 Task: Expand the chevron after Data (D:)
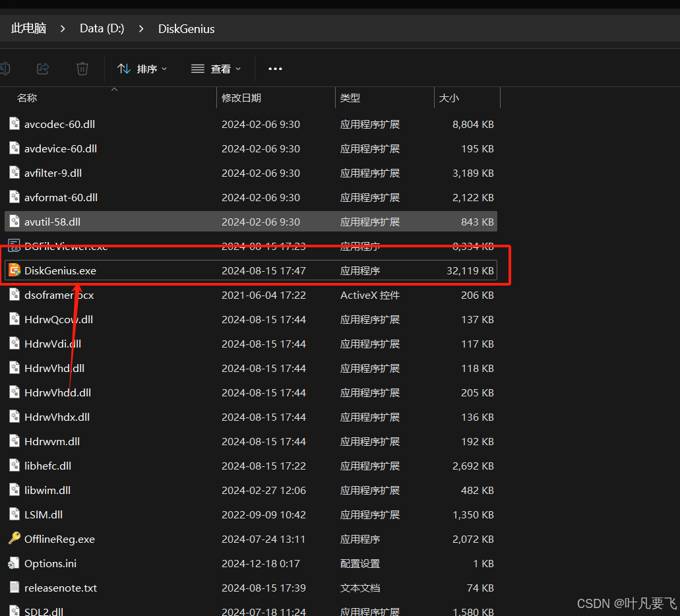[x=141, y=28]
